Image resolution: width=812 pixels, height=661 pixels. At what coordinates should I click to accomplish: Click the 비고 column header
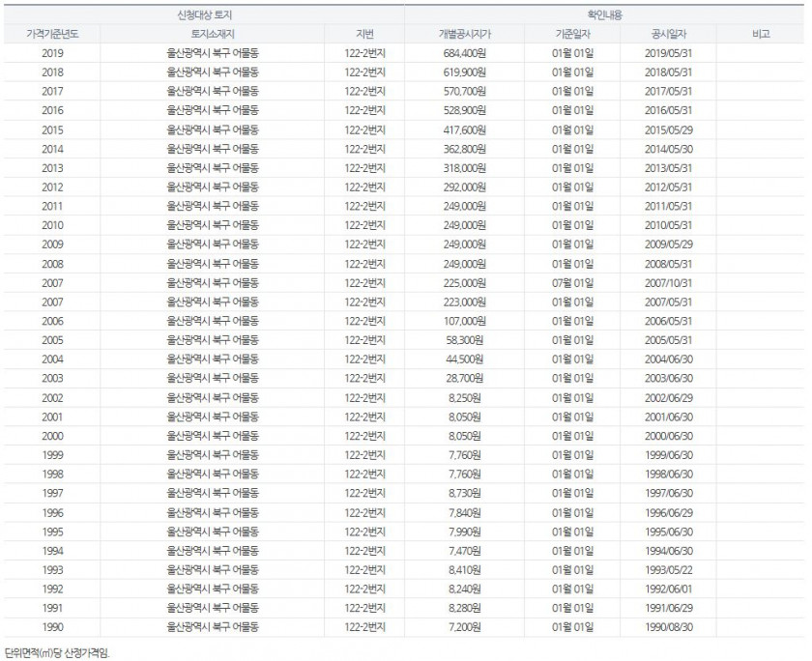(x=761, y=34)
